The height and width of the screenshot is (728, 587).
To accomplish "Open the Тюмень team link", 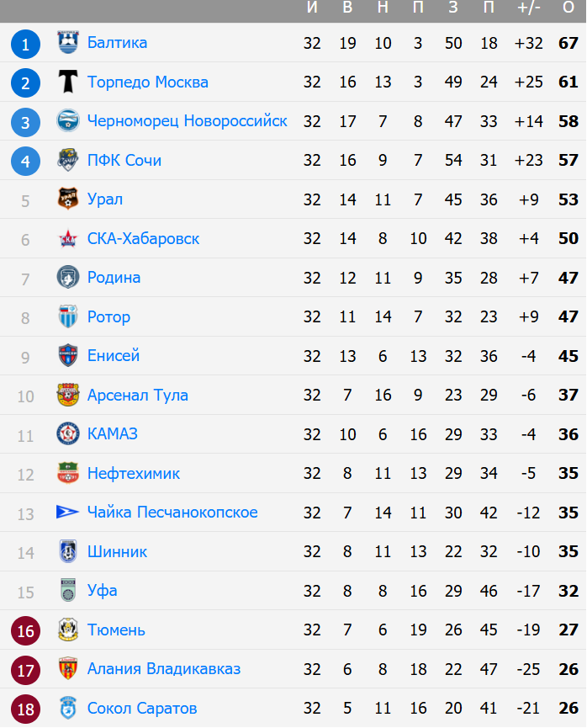I will tap(116, 630).
